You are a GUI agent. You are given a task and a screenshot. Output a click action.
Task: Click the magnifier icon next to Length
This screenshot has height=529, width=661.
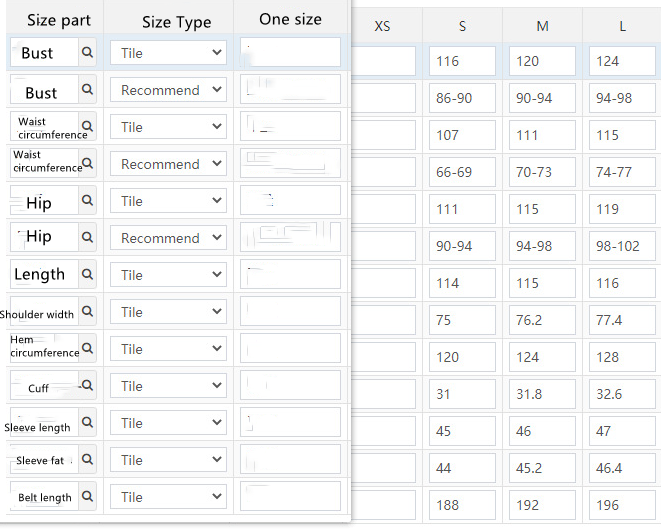point(88,275)
